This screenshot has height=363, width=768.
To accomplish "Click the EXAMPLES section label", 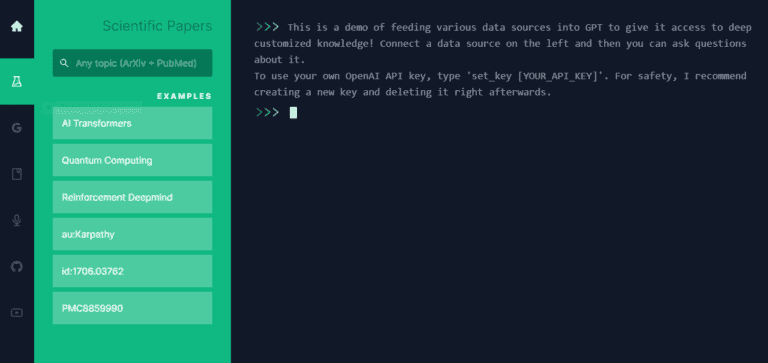I will click(184, 97).
